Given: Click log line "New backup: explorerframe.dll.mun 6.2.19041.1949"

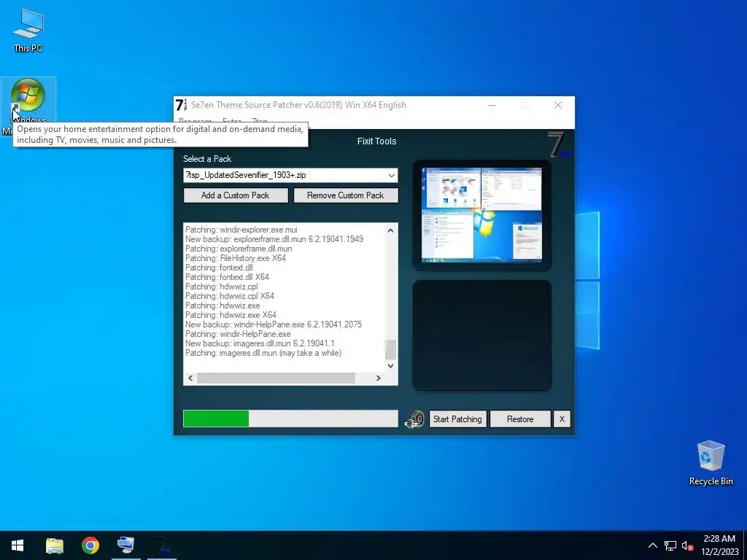Looking at the screenshot, I should 274,239.
